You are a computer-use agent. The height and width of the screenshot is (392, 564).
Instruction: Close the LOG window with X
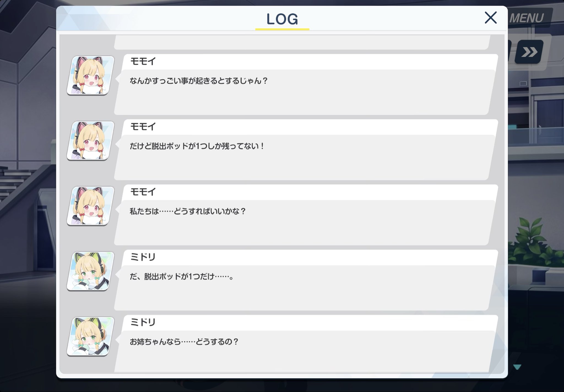[490, 18]
